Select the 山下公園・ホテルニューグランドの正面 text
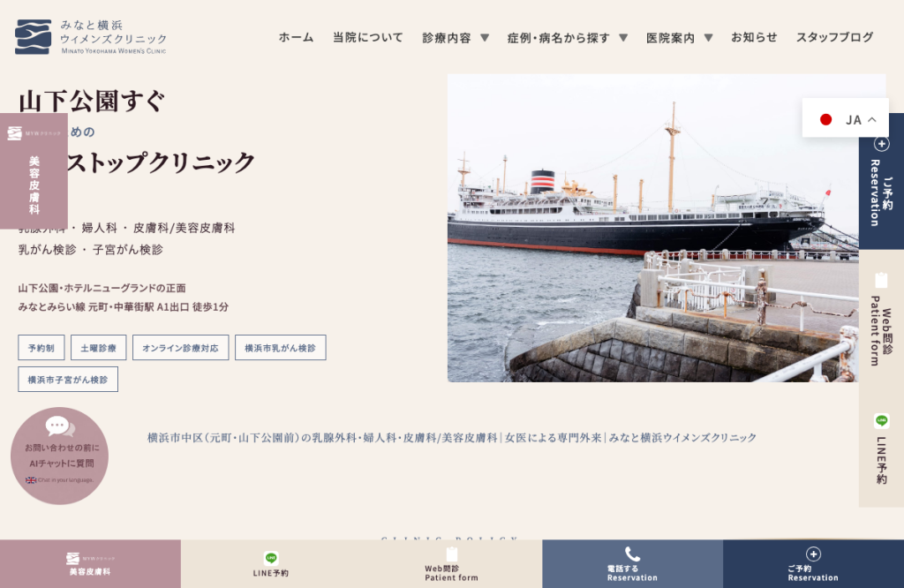 pyautogui.click(x=102, y=288)
